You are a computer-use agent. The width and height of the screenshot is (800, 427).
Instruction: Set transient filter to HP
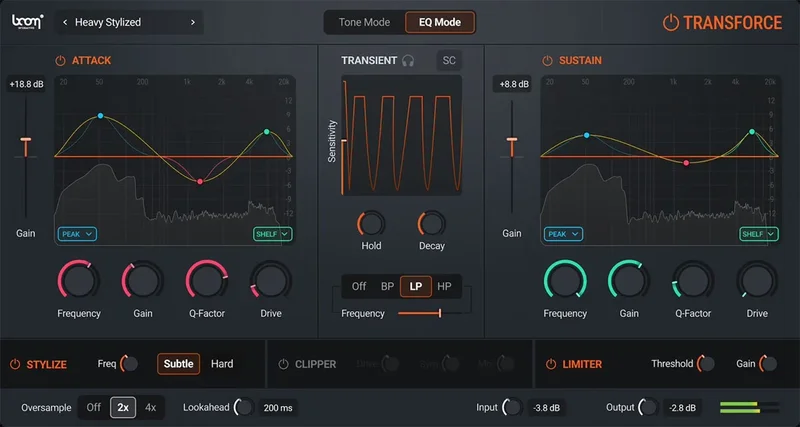pos(444,286)
